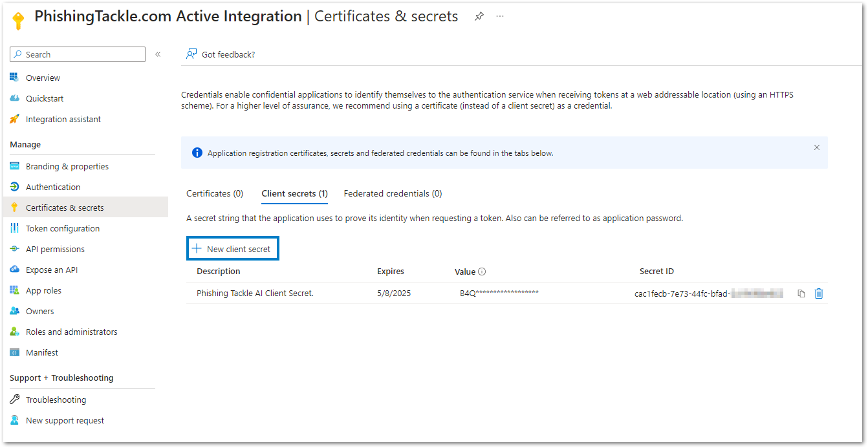Click the Manifest icon
868x448 pixels.
pyautogui.click(x=14, y=352)
